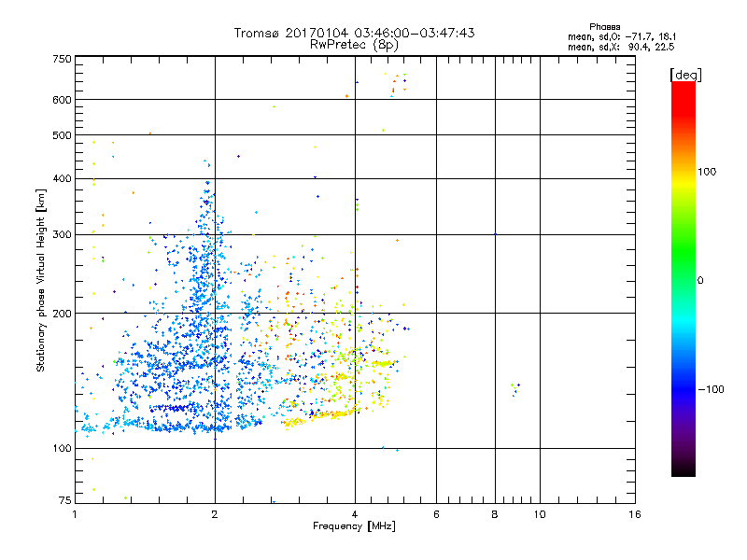The width and height of the screenshot is (747, 560).
Task: Click the x-axis label 'Frequency [MHz]'
Action: pos(354,526)
